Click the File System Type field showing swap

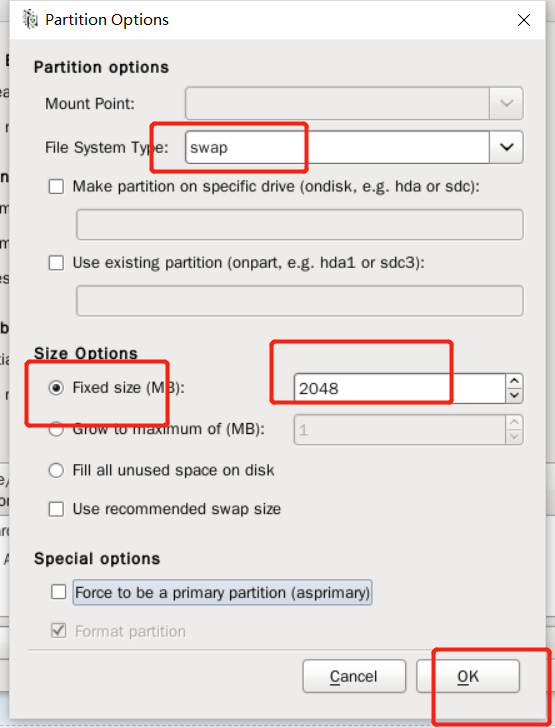click(x=337, y=147)
